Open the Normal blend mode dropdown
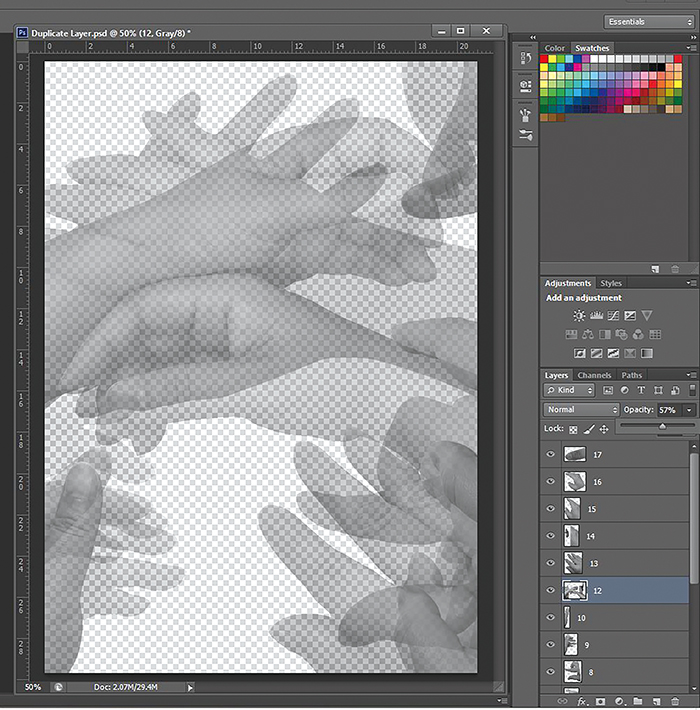700x710 pixels. click(x=582, y=410)
